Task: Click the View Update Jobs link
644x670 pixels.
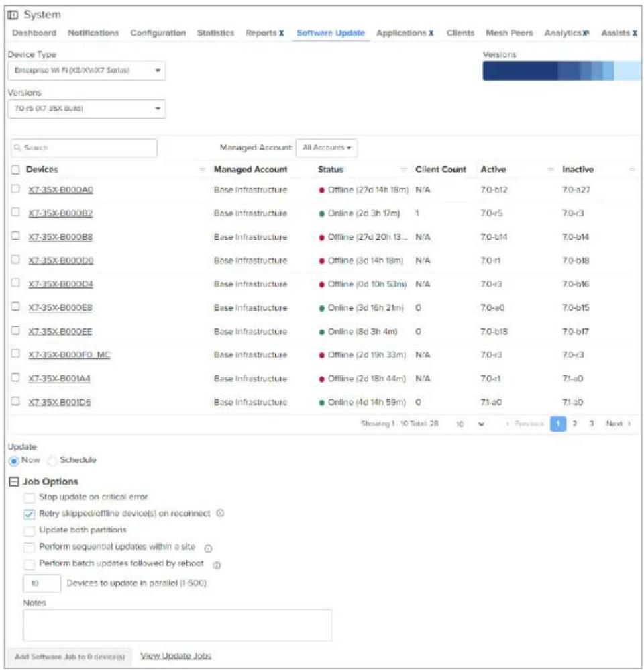Action: click(176, 656)
